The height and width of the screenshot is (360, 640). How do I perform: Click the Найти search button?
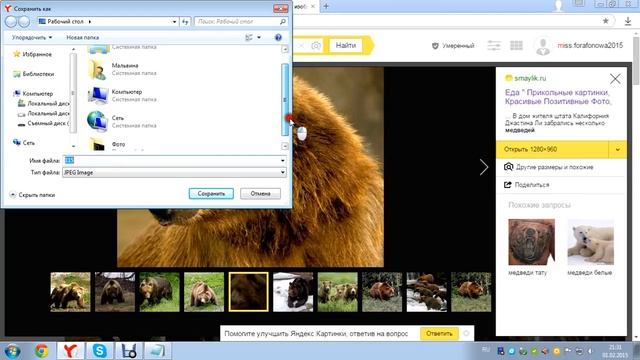click(346, 45)
